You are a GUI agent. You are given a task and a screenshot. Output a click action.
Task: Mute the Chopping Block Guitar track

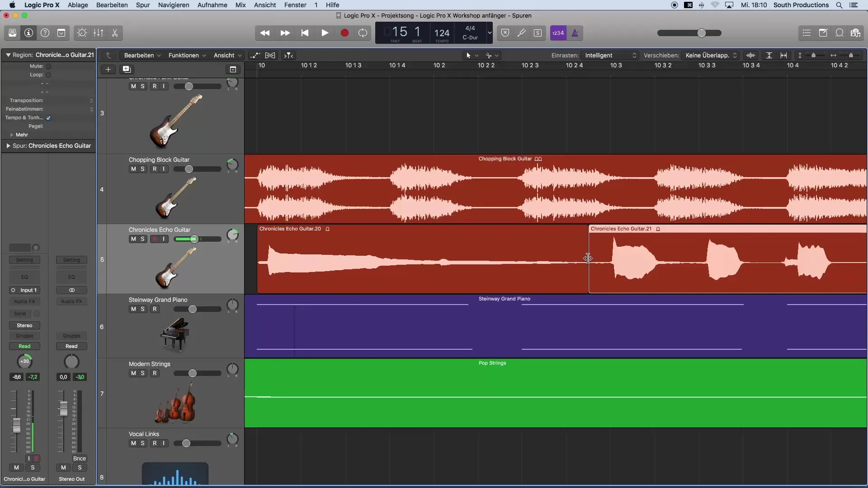pyautogui.click(x=133, y=169)
